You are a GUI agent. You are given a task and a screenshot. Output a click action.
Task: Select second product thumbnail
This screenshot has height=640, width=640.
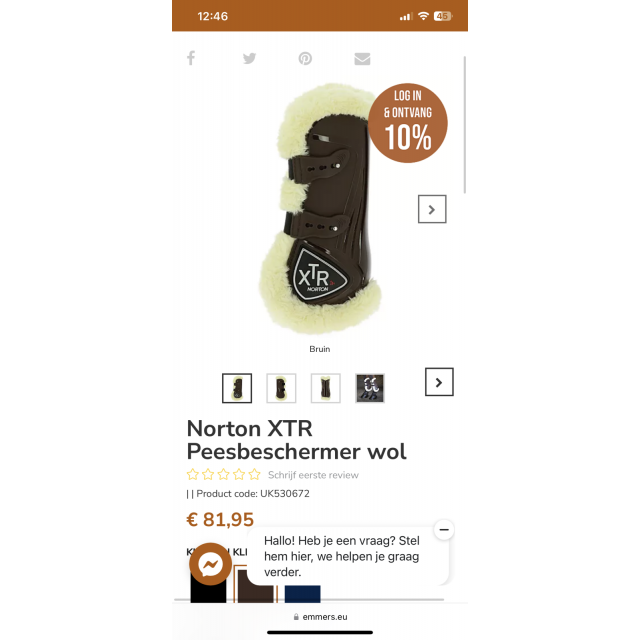[281, 388]
